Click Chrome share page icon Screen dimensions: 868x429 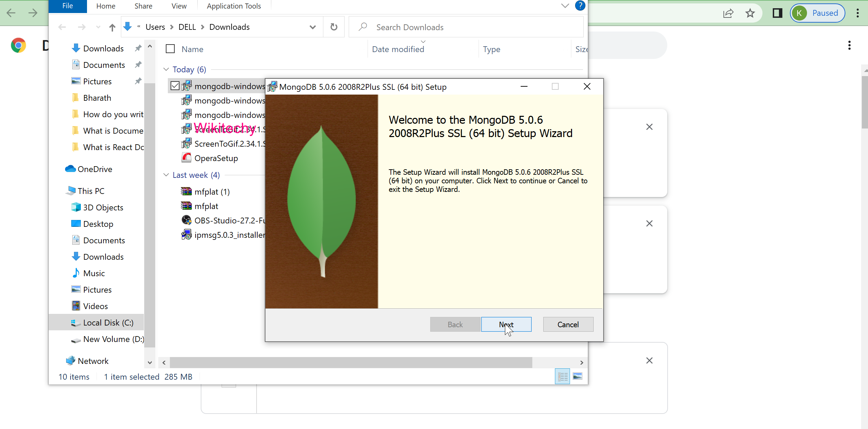pos(728,13)
